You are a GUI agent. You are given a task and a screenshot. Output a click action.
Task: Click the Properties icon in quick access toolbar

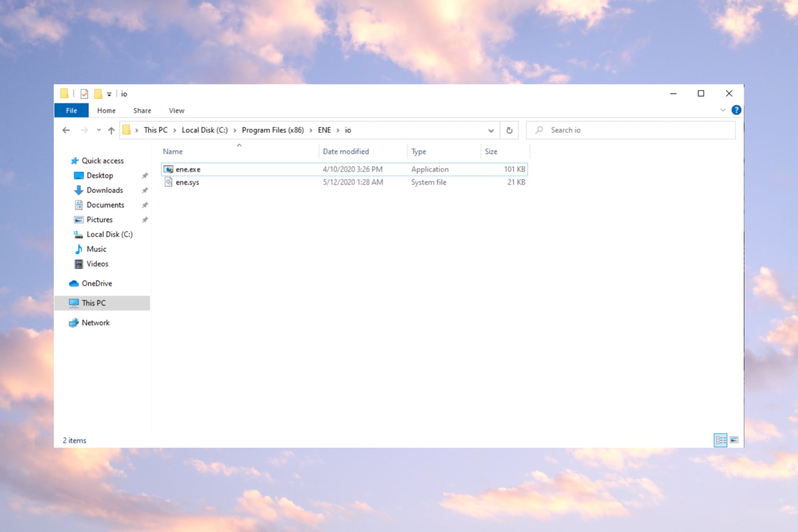[x=84, y=94]
